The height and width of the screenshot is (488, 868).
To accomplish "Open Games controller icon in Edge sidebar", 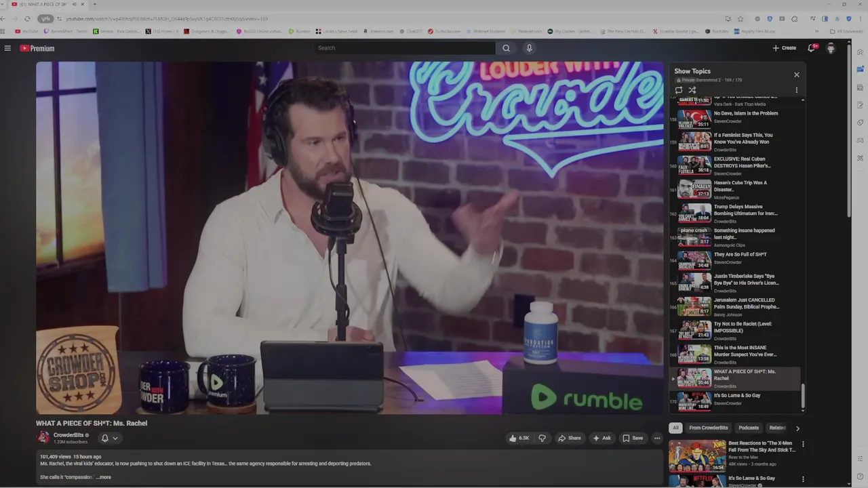I will point(860,140).
